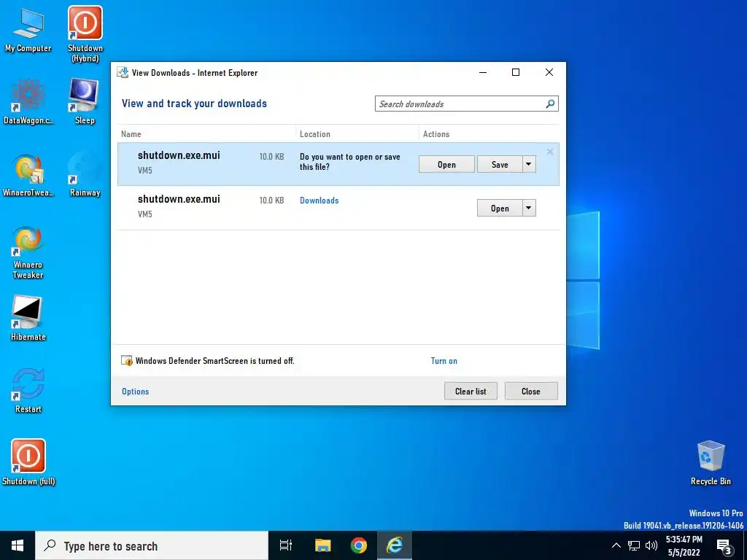
Task: Click the SmartScreen shield warning icon
Action: [x=127, y=360]
